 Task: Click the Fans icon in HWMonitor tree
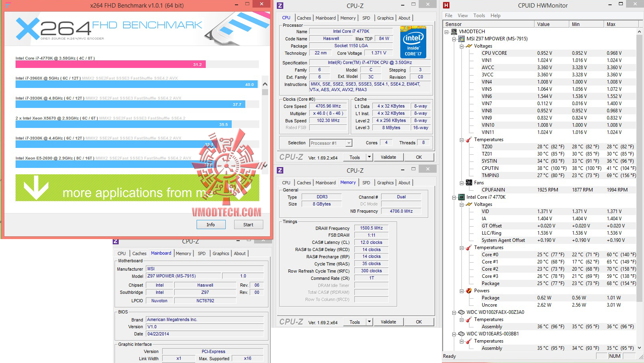click(469, 183)
